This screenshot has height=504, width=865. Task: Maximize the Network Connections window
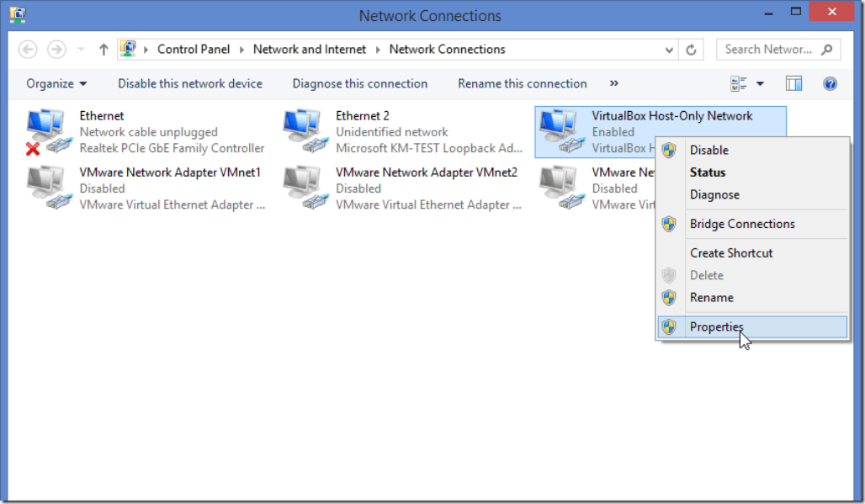pos(795,12)
